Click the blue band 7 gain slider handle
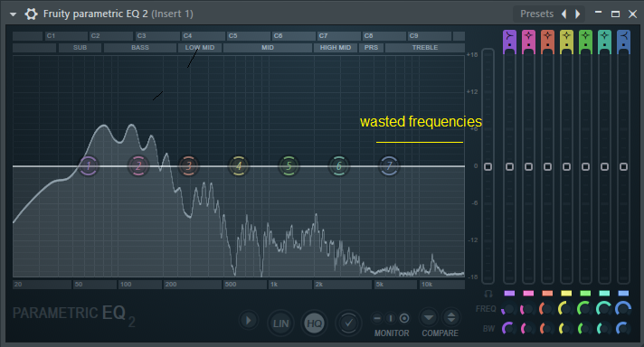The image size is (644, 347). click(x=623, y=166)
